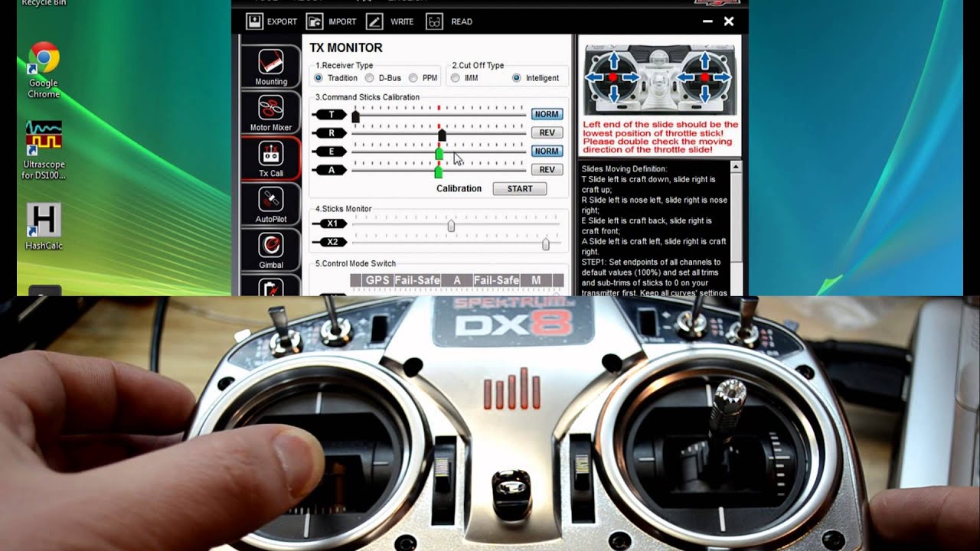Click the X1 sticks monitor slider handle
Image resolution: width=980 pixels, height=551 pixels.
click(x=451, y=226)
